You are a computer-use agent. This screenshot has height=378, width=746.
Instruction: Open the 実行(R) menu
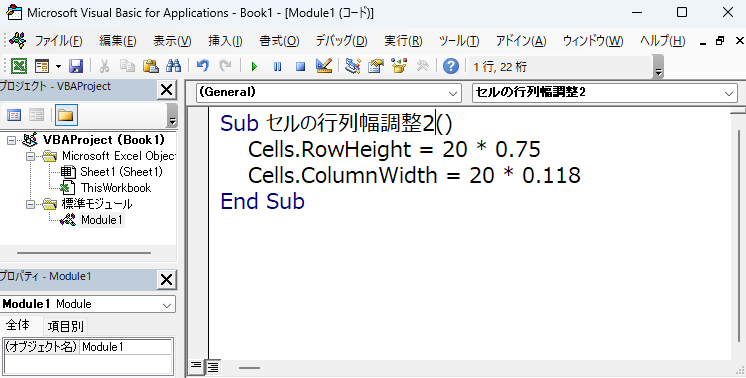(403, 41)
